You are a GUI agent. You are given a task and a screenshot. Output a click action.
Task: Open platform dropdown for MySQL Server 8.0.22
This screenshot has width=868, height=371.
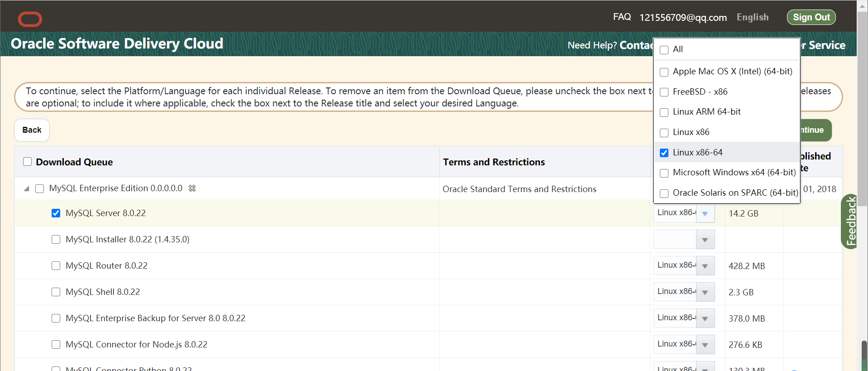(x=705, y=213)
